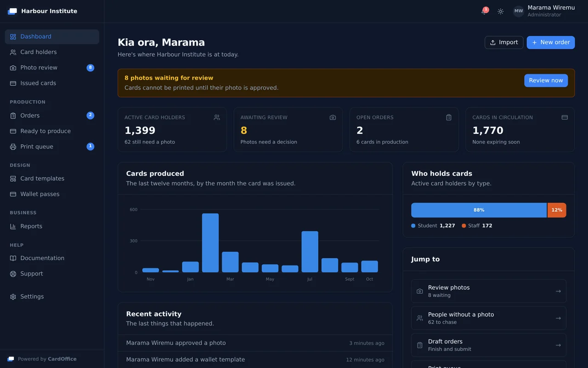Click the blue Student 88% bar segment
The width and height of the screenshot is (588, 368).
[479, 210]
